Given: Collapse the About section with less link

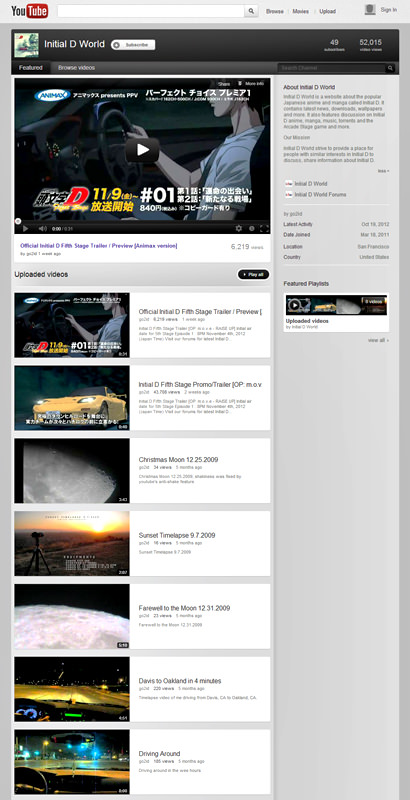Looking at the screenshot, I should click(x=383, y=171).
